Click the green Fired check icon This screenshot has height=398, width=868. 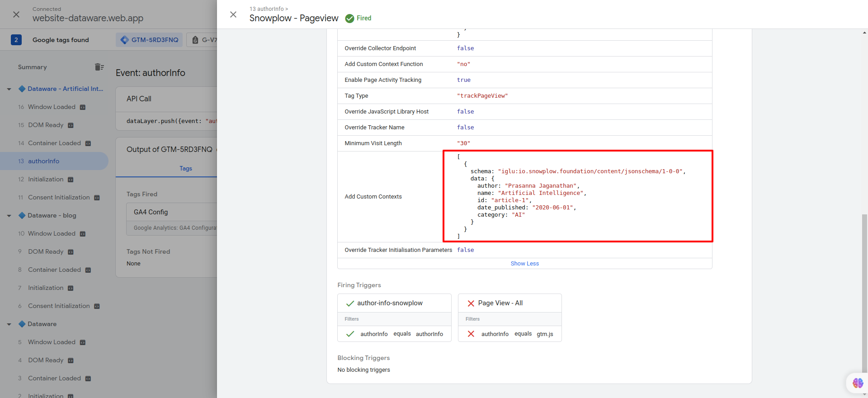(x=349, y=18)
